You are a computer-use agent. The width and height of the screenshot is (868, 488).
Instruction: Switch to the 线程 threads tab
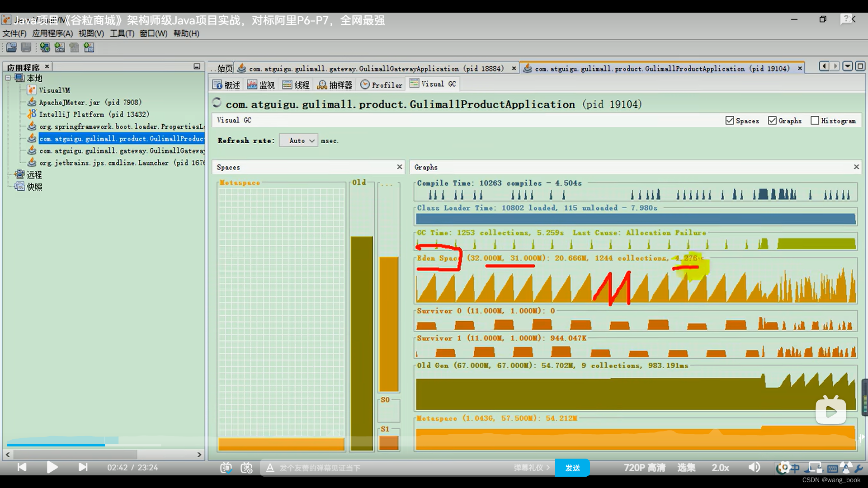[x=296, y=84]
